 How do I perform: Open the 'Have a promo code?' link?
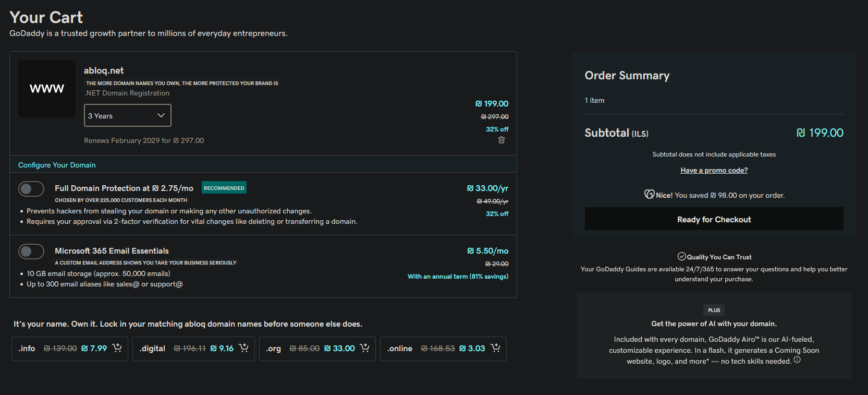[714, 171]
